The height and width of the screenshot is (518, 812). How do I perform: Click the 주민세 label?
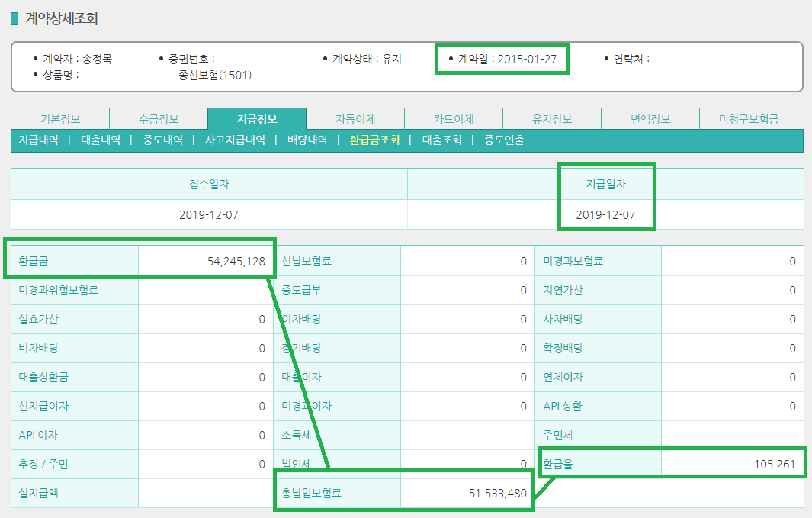[x=558, y=435]
